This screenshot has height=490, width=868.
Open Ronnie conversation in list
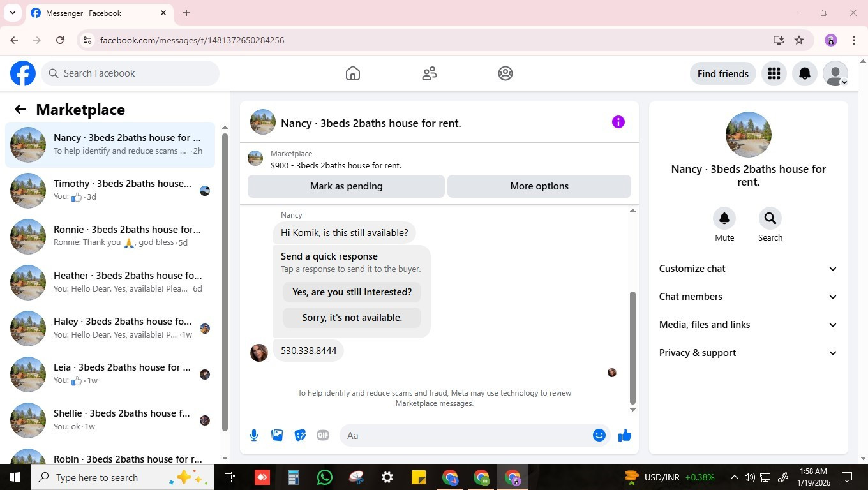click(110, 237)
